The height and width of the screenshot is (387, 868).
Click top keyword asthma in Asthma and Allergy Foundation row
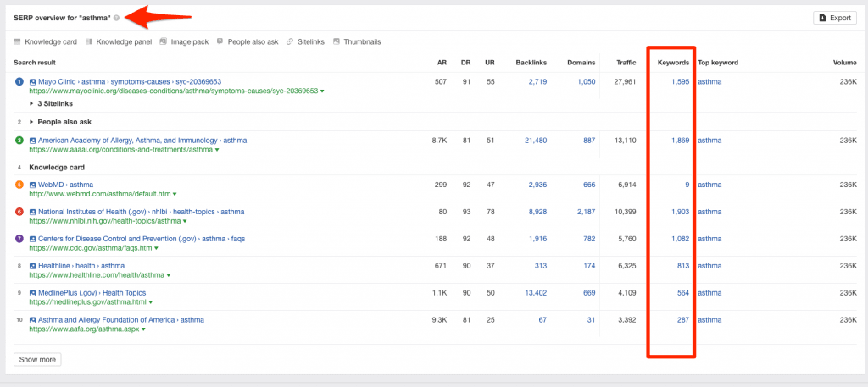(709, 320)
